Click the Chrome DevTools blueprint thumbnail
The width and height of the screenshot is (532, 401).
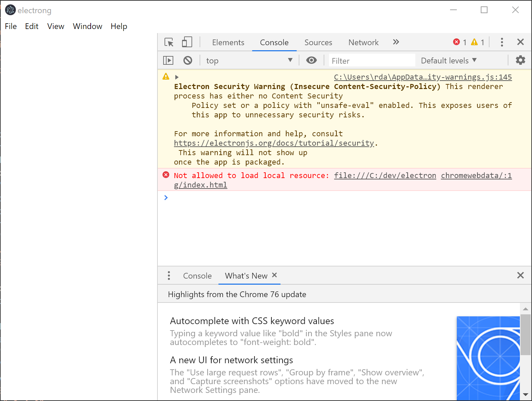coord(488,358)
